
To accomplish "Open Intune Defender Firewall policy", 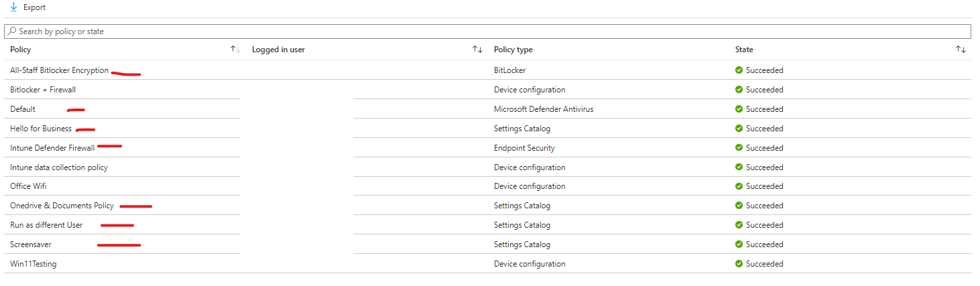I will (x=52, y=148).
